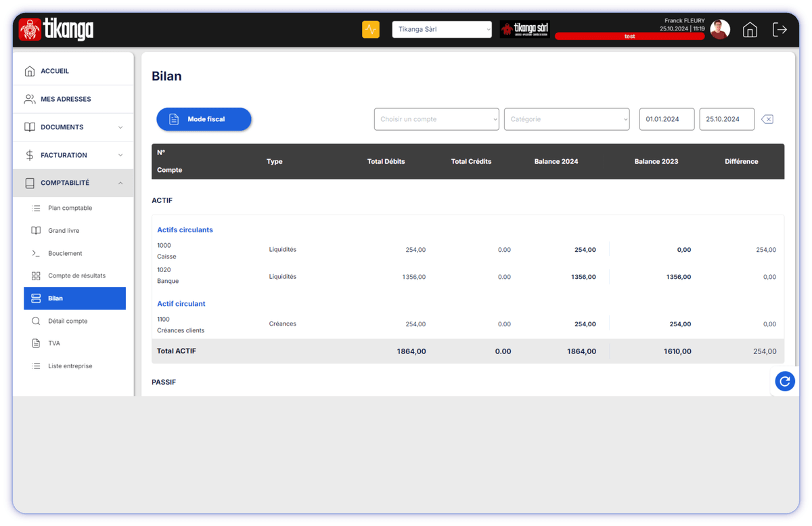Edit end date 25.10.2024 field
Screen dimensions: 812x526
pyautogui.click(x=727, y=119)
